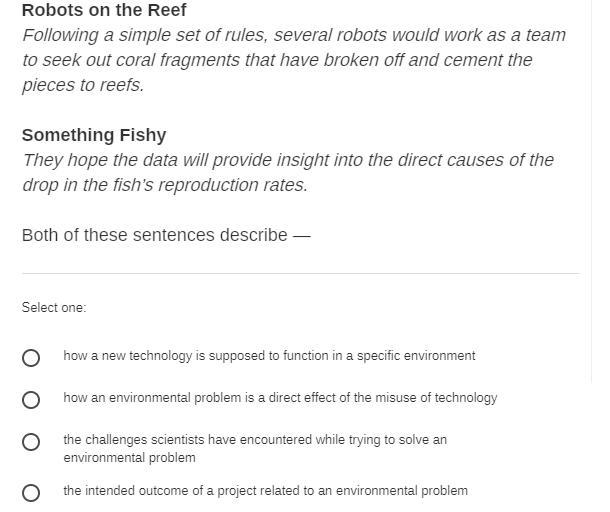This screenshot has height=512, width=610.
Task: Select the "how a new technology" radio button
Action: 31,358
